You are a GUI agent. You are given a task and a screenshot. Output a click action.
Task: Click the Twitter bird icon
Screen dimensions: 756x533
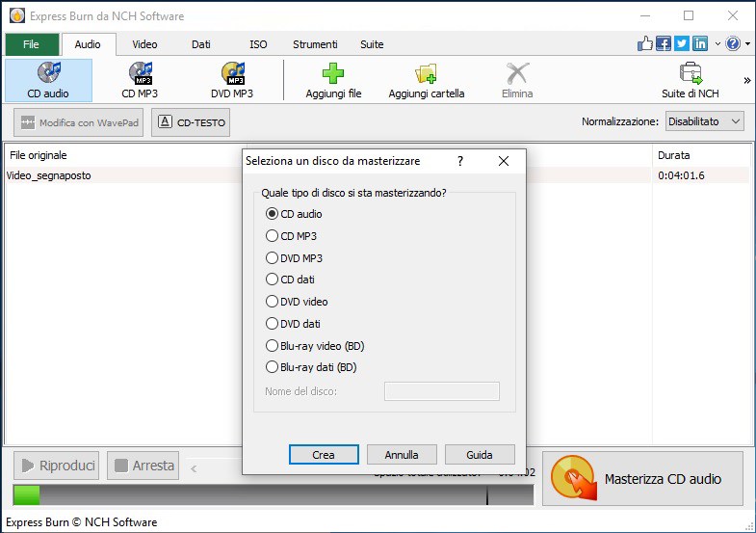(x=681, y=44)
